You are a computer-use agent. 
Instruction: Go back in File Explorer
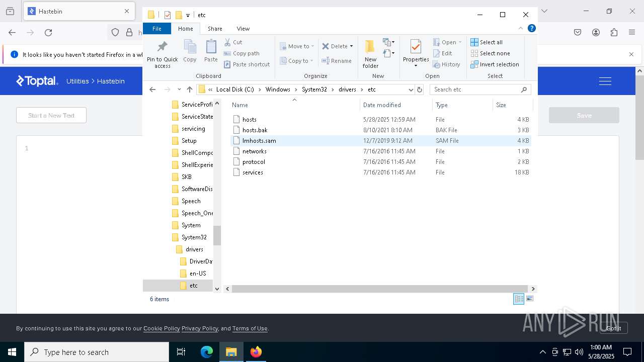pyautogui.click(x=152, y=89)
